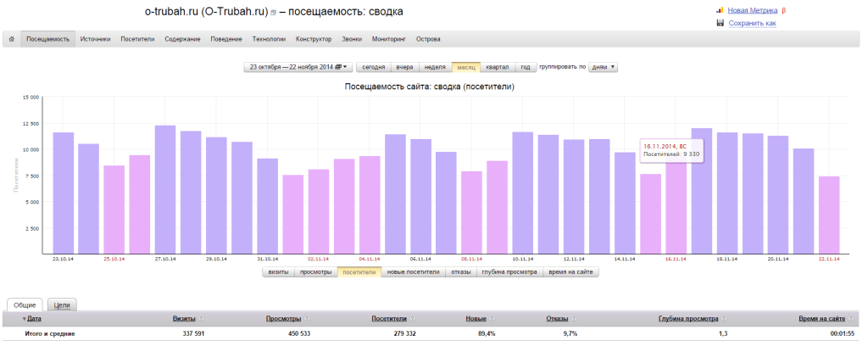Expand the 'дням' grouping dropdown
The image size is (868, 341).
[602, 67]
